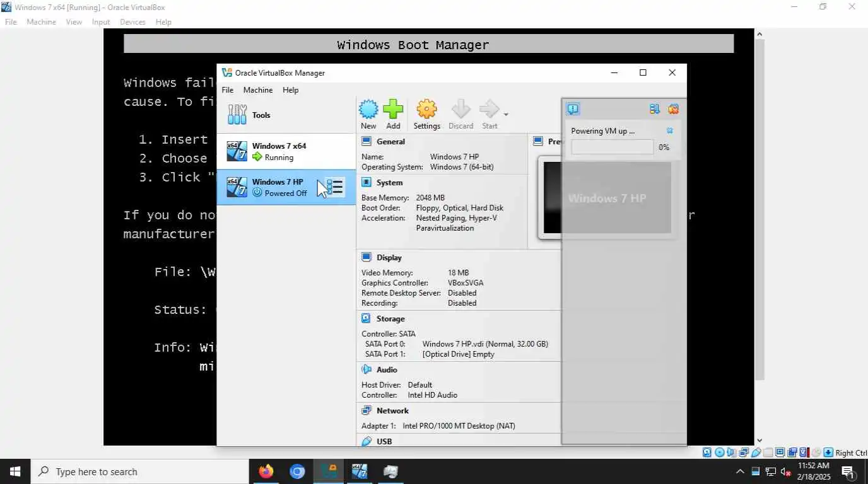868x484 pixels.
Task: Click the Graphics Controller VBoxSVGA value
Action: [x=466, y=283]
